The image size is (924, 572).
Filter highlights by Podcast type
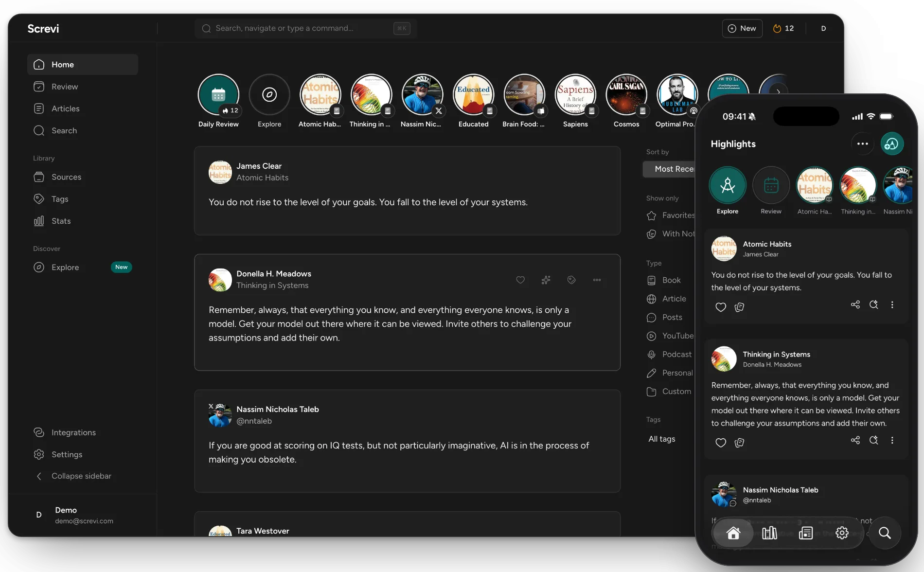pyautogui.click(x=669, y=354)
